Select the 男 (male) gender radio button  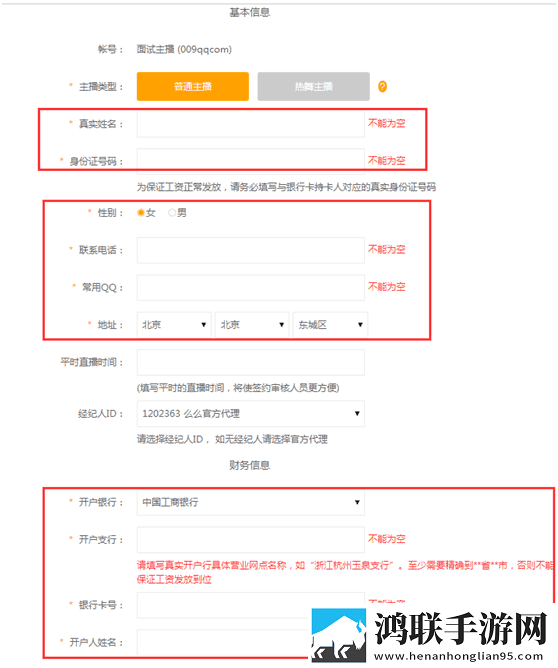pyautogui.click(x=172, y=213)
